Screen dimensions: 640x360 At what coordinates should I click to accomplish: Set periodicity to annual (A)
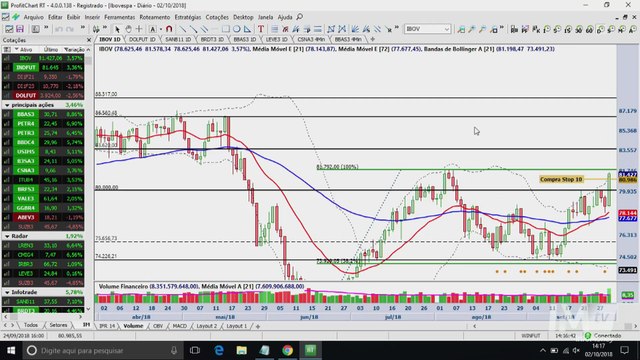tap(632, 29)
